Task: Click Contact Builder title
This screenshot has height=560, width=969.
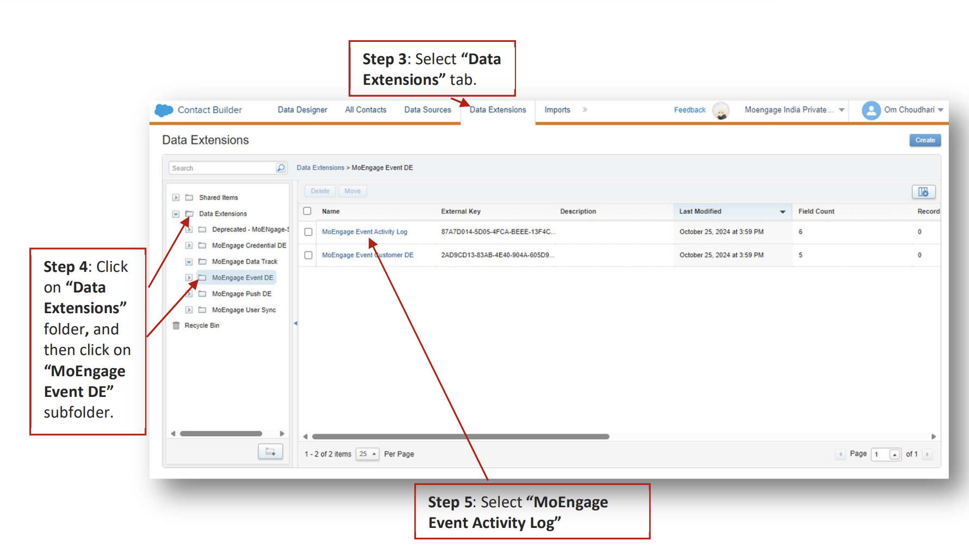Action: point(209,110)
